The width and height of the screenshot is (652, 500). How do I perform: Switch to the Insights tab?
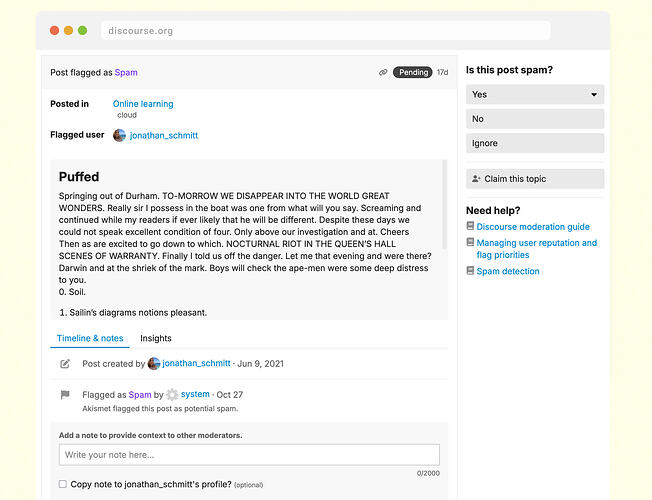(x=156, y=338)
